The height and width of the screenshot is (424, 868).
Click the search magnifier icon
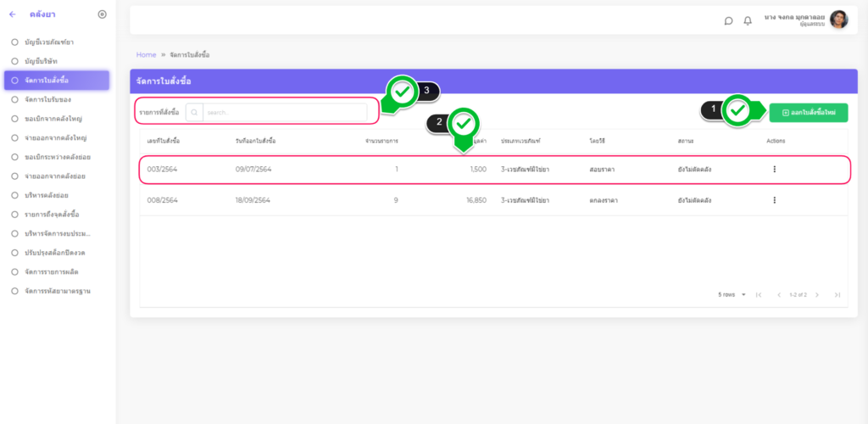tap(194, 112)
